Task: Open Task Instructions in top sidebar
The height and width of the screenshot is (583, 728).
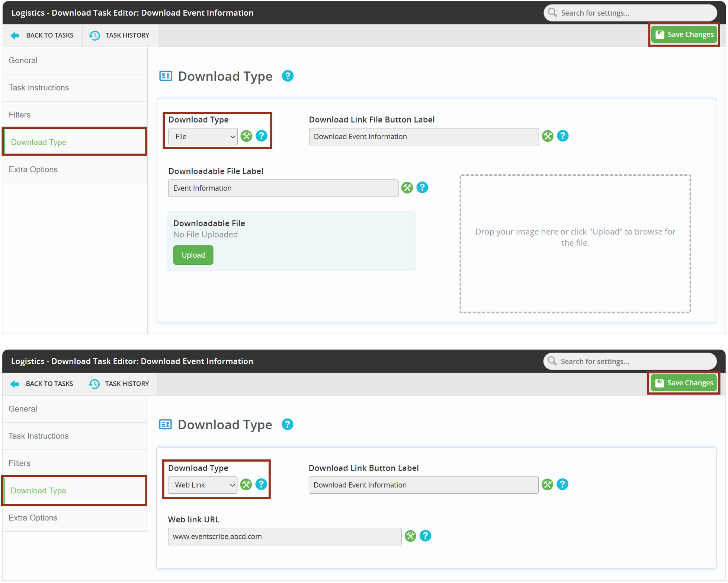Action: click(39, 87)
